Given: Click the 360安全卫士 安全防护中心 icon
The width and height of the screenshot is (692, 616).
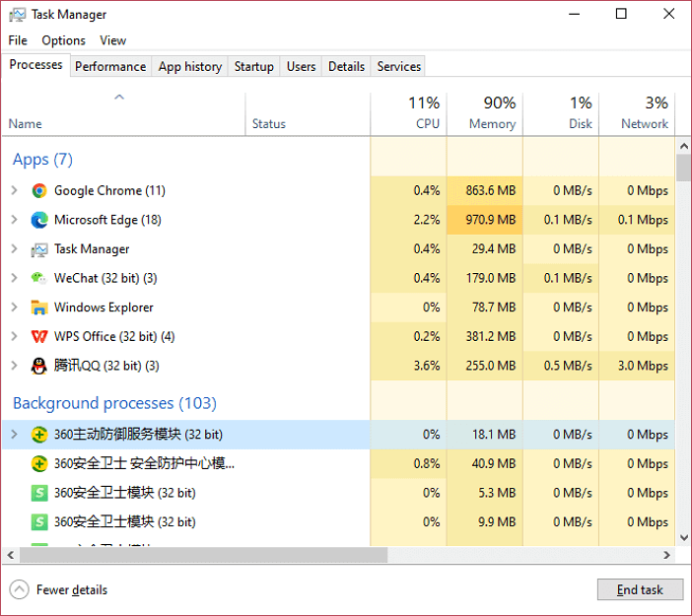Looking at the screenshot, I should pyautogui.click(x=39, y=464).
